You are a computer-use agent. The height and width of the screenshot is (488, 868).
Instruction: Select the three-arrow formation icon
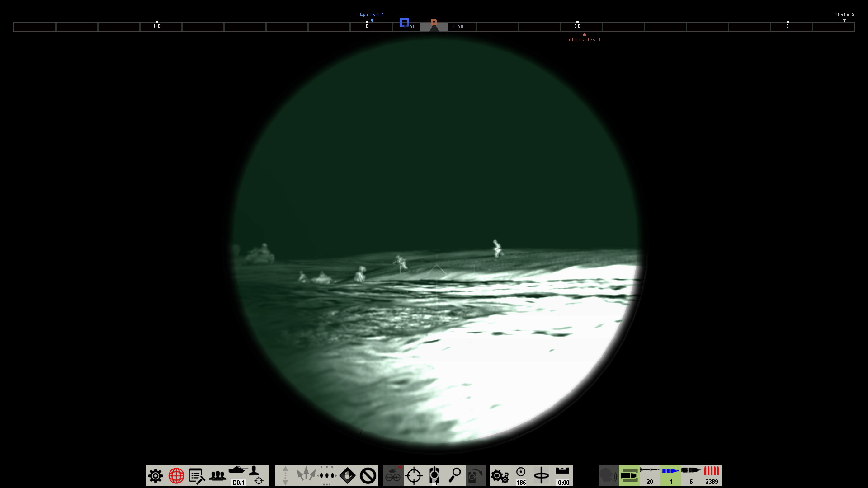pyautogui.click(x=306, y=475)
